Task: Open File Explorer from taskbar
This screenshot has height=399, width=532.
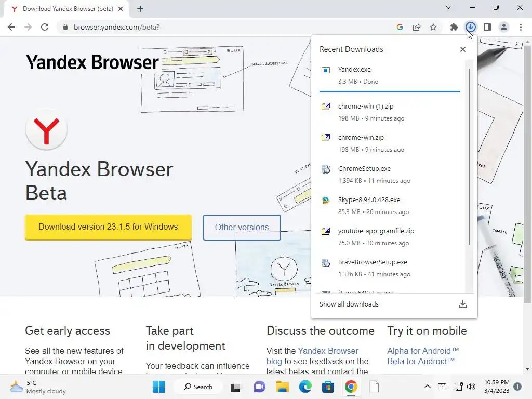Action: pyautogui.click(x=282, y=387)
